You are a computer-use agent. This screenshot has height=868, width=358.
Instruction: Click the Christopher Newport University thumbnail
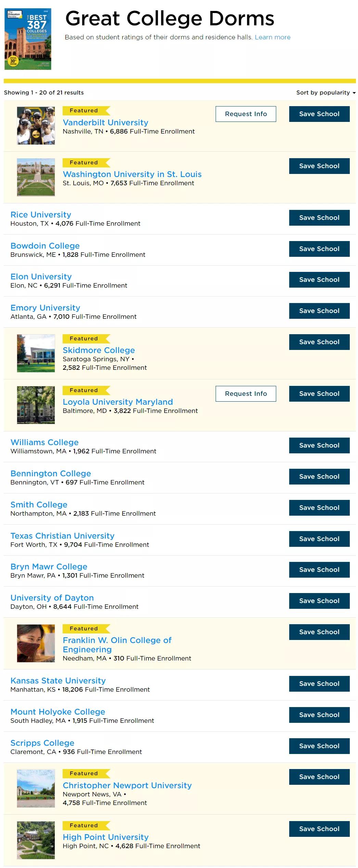[x=36, y=789]
